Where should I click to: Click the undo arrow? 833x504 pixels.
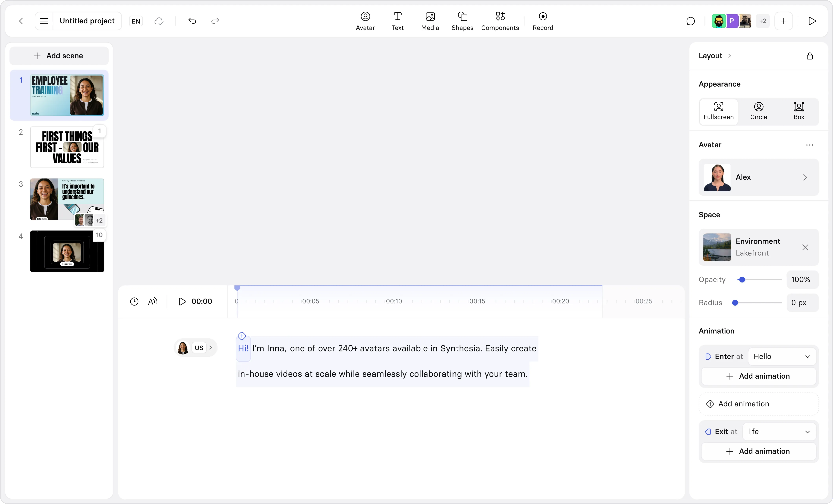coord(192,21)
